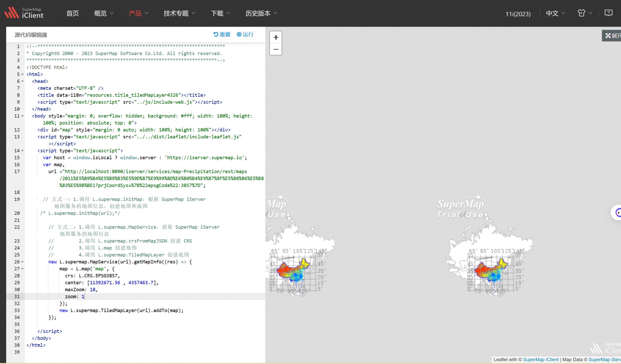This screenshot has height=364, width=621.
Task: Open the SuperMap iClient attribution link
Action: coord(541,359)
